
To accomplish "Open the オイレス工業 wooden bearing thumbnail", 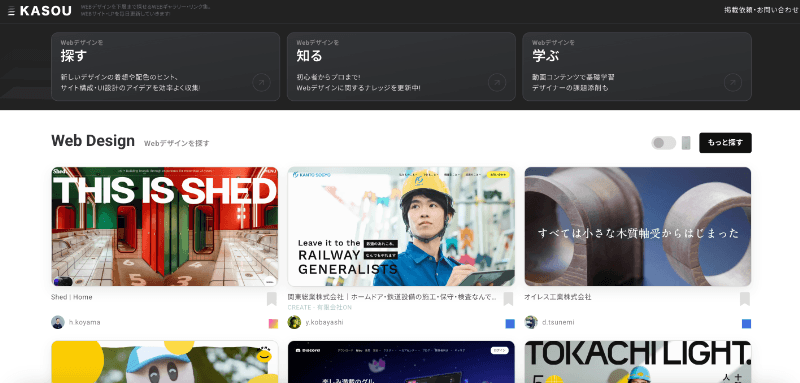I will tap(638, 226).
